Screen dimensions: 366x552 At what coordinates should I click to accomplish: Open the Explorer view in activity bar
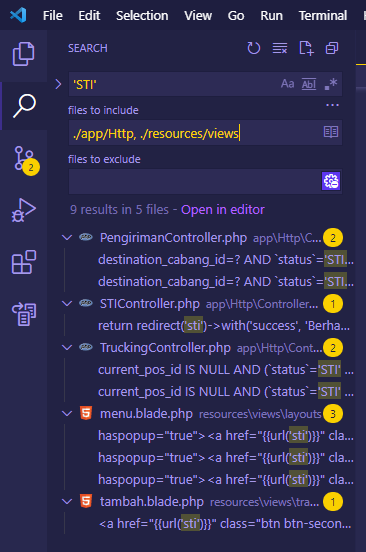pyautogui.click(x=23, y=54)
